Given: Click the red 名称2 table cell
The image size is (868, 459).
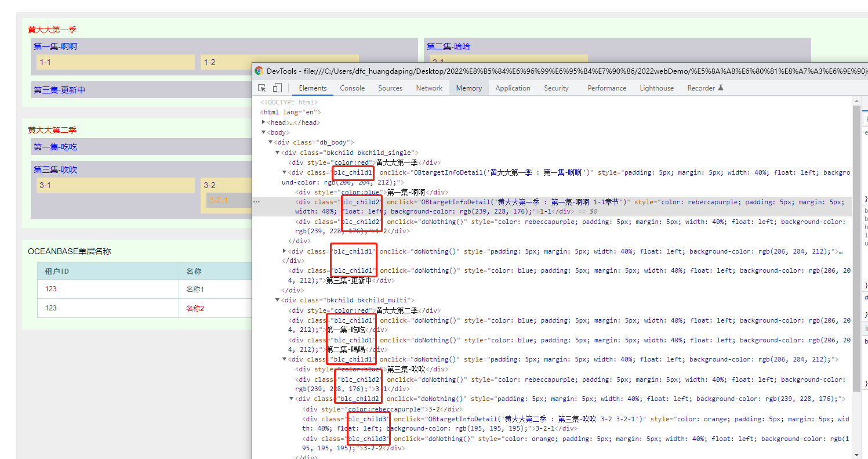Looking at the screenshot, I should click(x=216, y=308).
